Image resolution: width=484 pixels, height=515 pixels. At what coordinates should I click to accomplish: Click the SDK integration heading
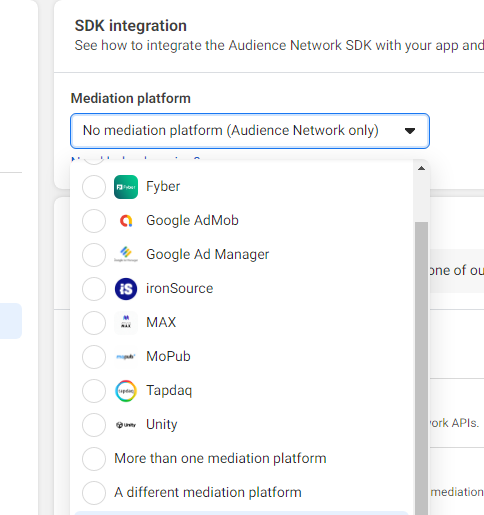[131, 26]
